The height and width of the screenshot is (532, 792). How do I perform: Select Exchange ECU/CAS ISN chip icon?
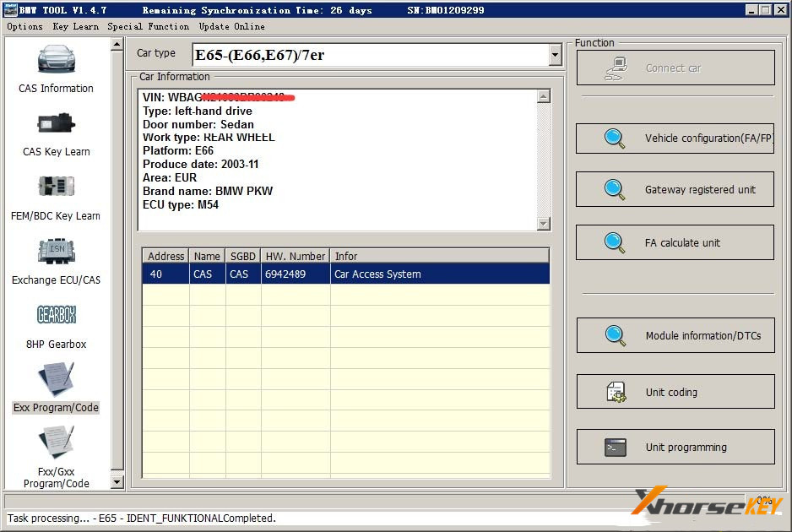tap(56, 251)
